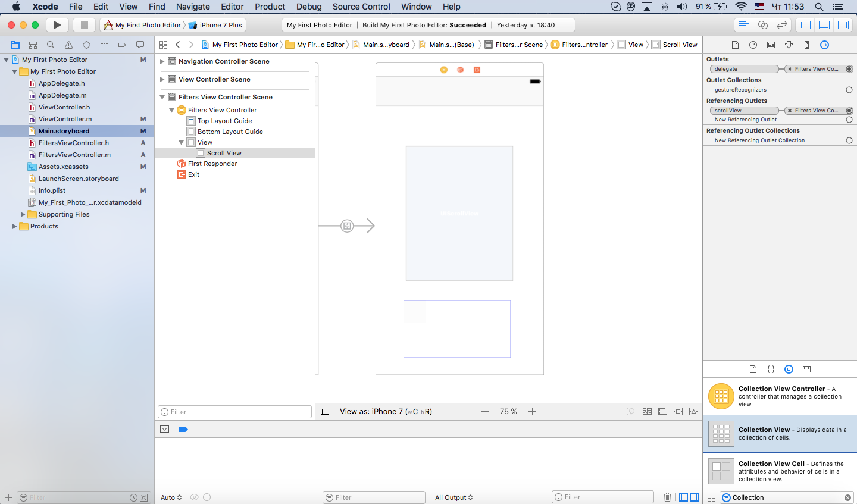Collapse the Filters View Controller item

(171, 110)
